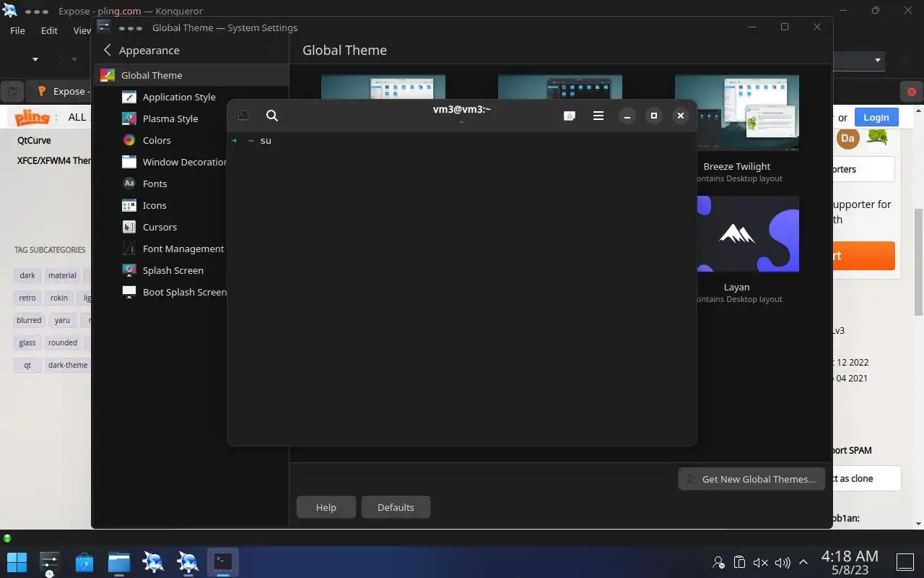Click Get New Global Themes button

pyautogui.click(x=751, y=479)
